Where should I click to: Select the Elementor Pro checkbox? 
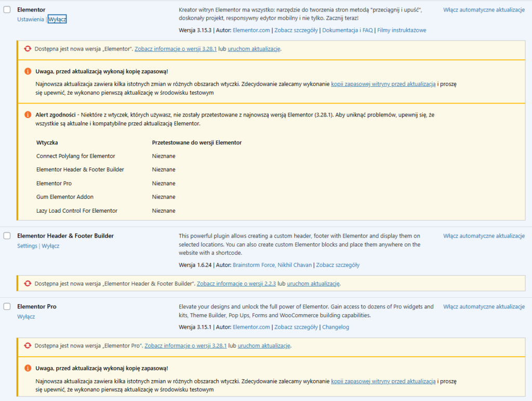(x=7, y=306)
